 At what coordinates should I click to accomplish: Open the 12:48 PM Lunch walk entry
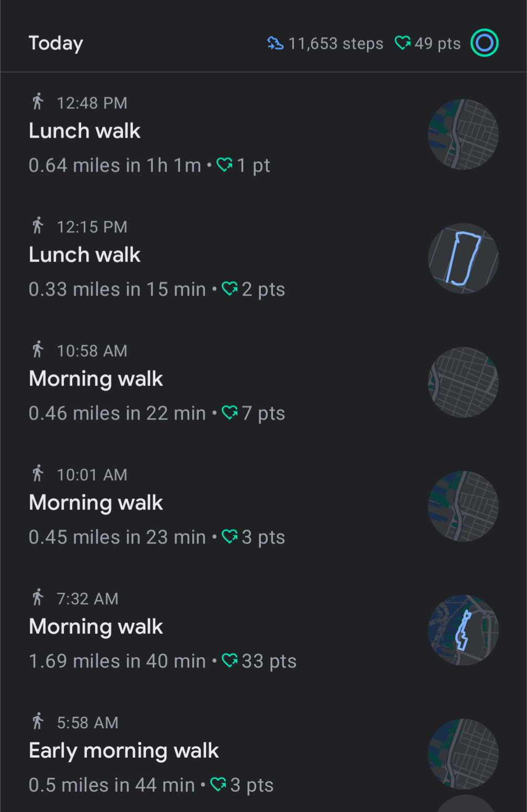pos(85,131)
